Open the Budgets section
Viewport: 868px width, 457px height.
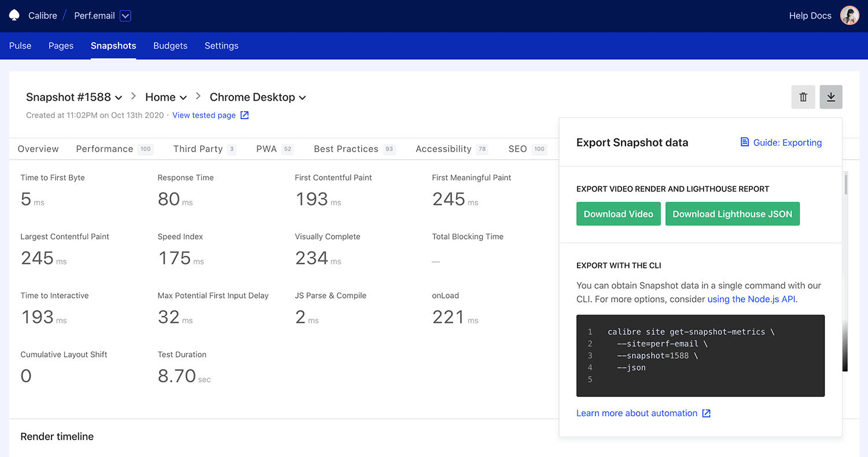(x=170, y=46)
